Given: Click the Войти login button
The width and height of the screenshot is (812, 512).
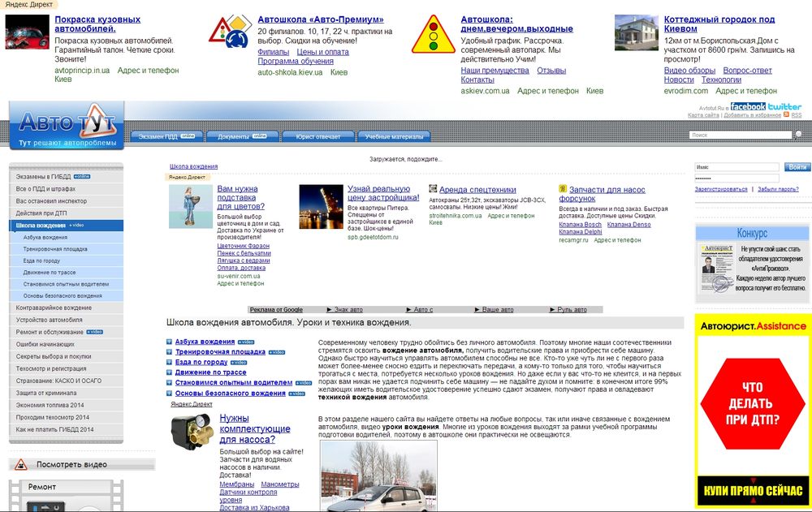Looking at the screenshot, I should point(797,166).
